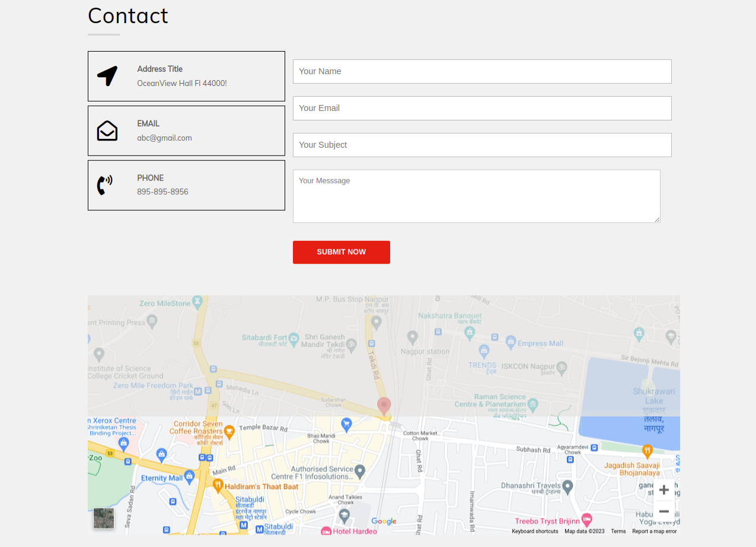Click the Google logo on the map
Screen dimensions: 756x547
click(x=384, y=521)
